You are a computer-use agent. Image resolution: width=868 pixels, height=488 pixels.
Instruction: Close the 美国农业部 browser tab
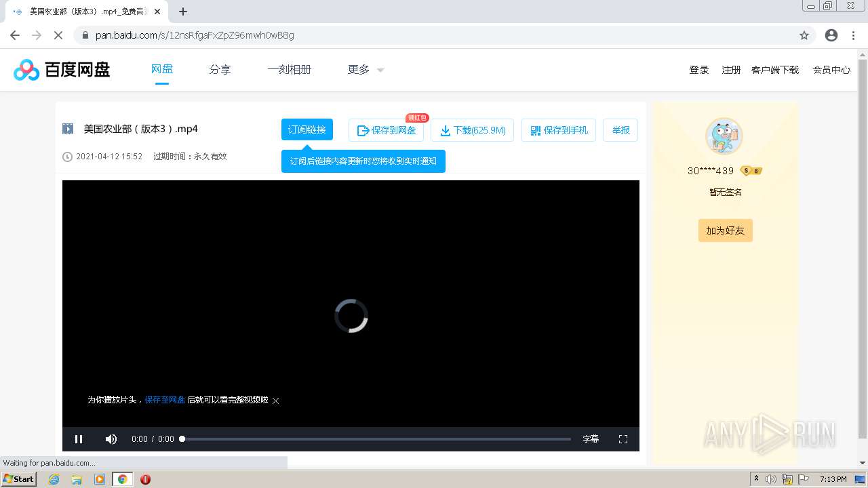[157, 12]
